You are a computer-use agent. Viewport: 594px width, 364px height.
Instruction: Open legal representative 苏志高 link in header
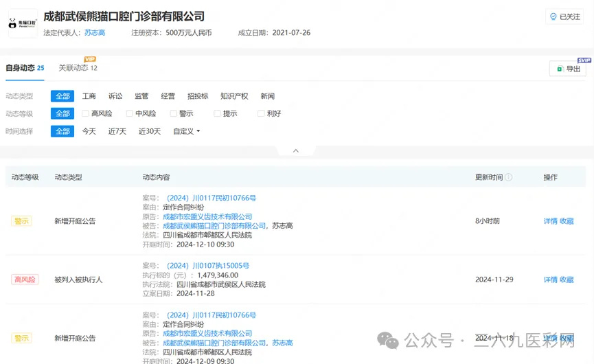pyautogui.click(x=95, y=33)
